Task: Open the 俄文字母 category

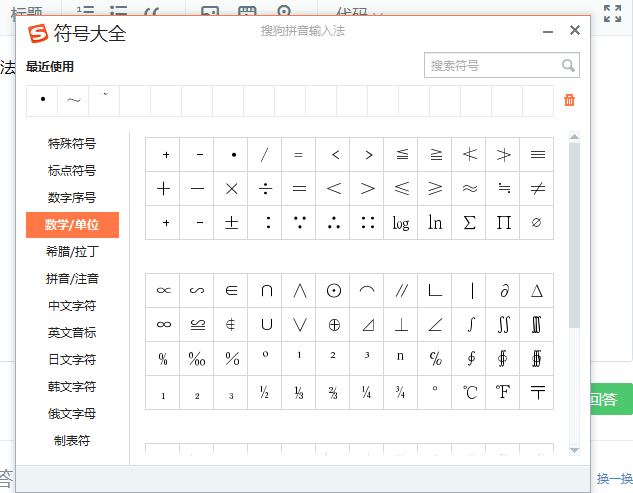Action: [72, 413]
